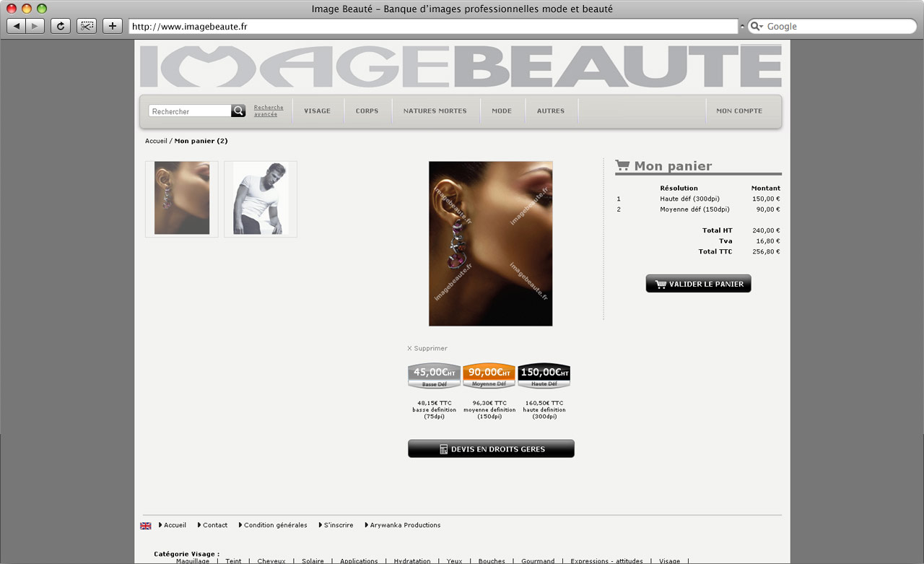This screenshot has height=564, width=924.
Task: Open the Google search magnifier dropdown
Action: 757,27
